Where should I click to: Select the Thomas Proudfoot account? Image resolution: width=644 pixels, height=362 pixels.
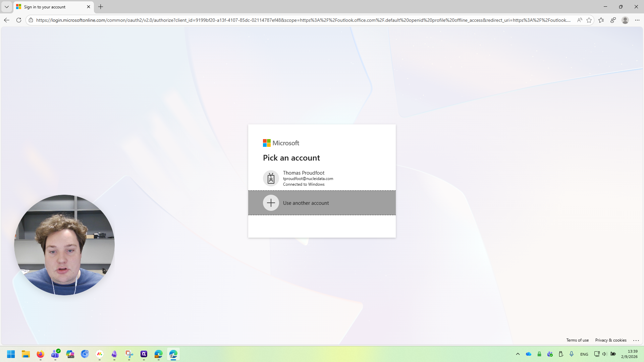tap(322, 178)
